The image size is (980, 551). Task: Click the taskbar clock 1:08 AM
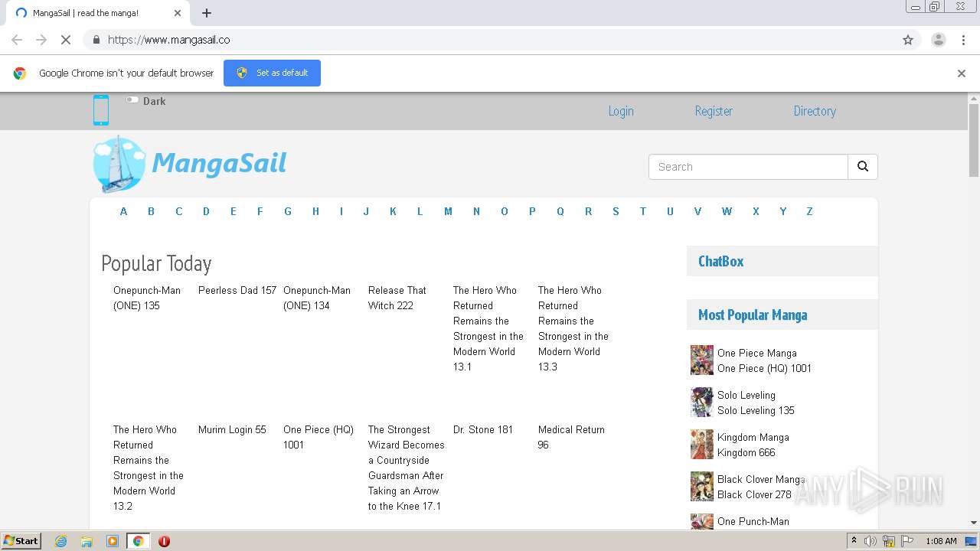pos(941,541)
